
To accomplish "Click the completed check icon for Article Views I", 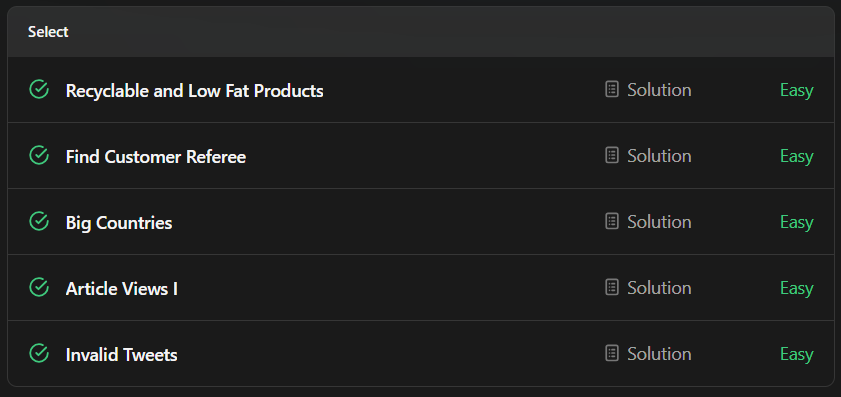I will [x=39, y=288].
